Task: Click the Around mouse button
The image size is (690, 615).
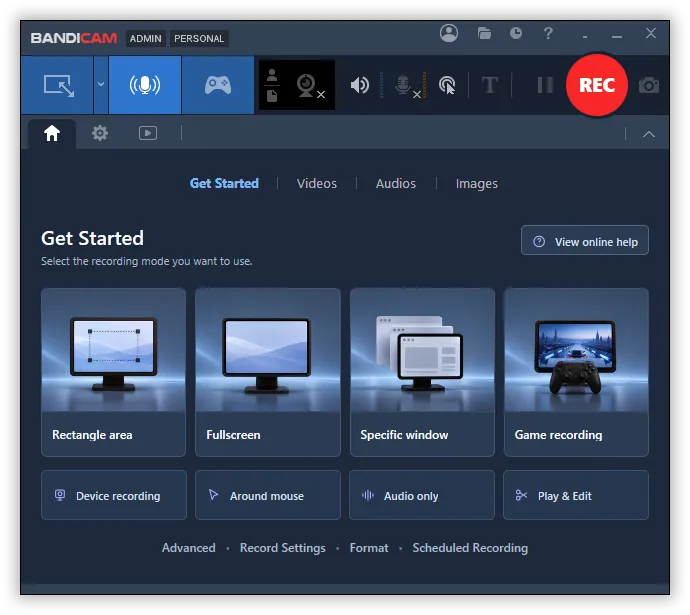Action: coord(268,495)
